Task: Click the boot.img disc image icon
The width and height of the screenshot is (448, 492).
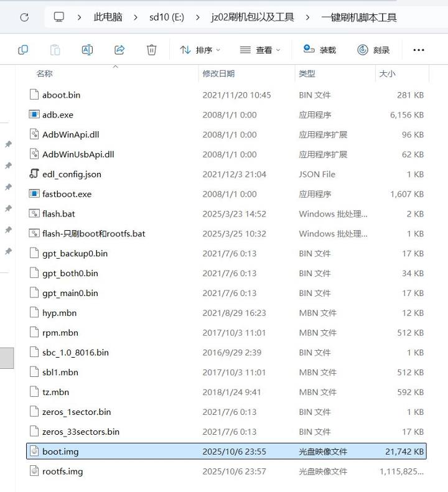Action: [34, 451]
